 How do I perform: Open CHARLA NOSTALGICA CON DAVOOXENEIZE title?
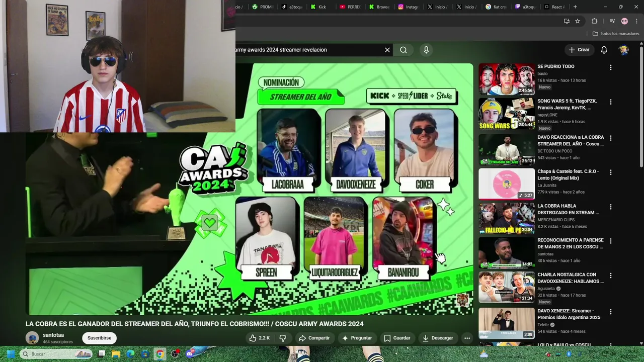(x=571, y=278)
